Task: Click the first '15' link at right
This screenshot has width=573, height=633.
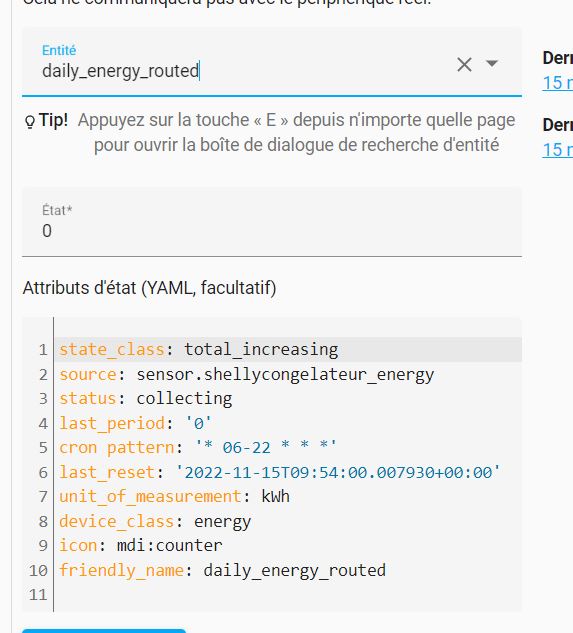Action: click(x=557, y=83)
